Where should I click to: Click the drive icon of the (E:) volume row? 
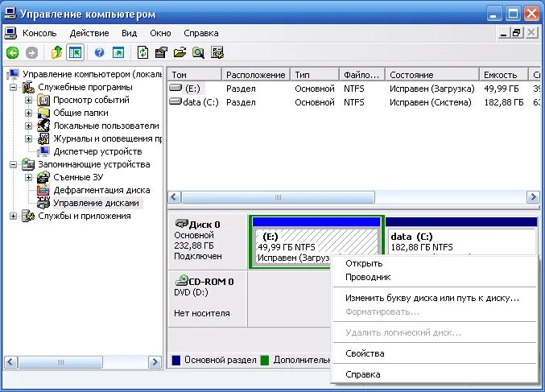coord(175,88)
